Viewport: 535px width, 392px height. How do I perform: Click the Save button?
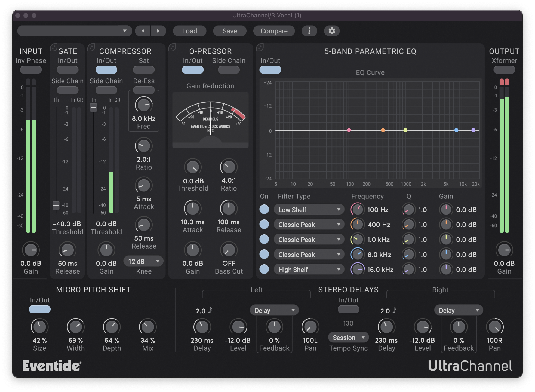[230, 31]
